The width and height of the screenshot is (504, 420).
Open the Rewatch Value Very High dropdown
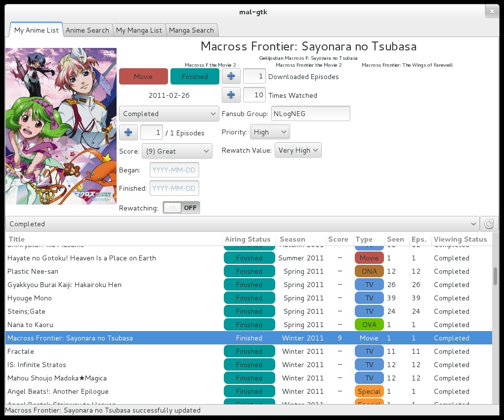298,150
